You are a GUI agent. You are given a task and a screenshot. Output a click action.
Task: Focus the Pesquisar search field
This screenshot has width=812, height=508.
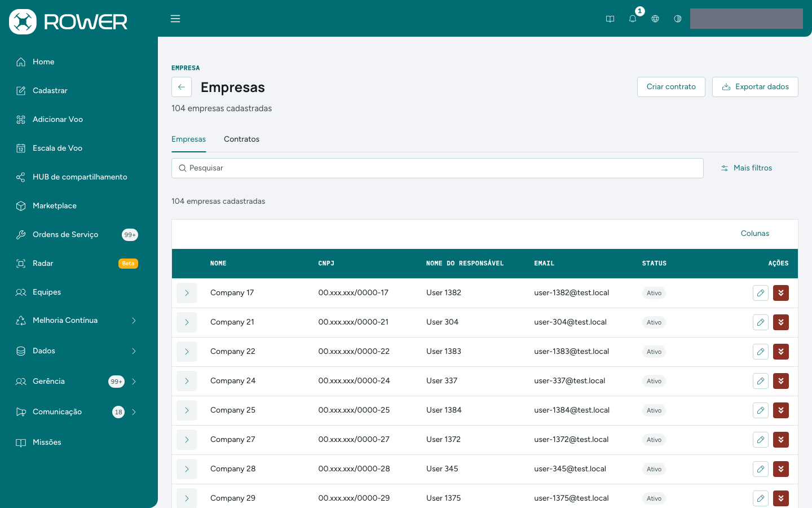click(438, 168)
